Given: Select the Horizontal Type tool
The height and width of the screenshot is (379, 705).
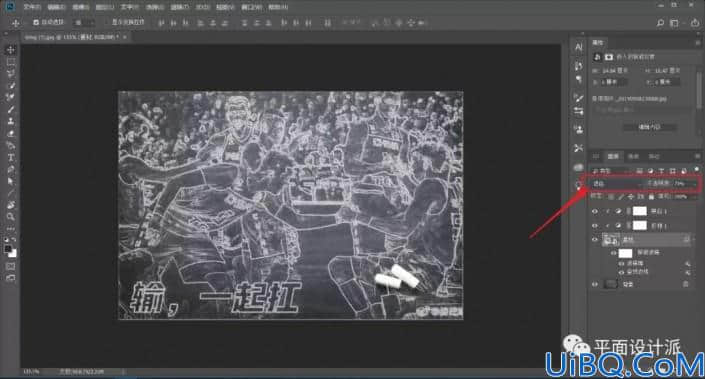Looking at the screenshot, I should click(x=11, y=158).
